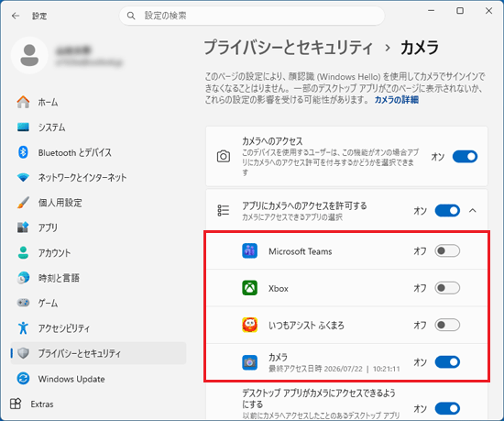The width and height of the screenshot is (504, 421).
Task: Click the ゲーム controller icon
Action: (x=23, y=303)
